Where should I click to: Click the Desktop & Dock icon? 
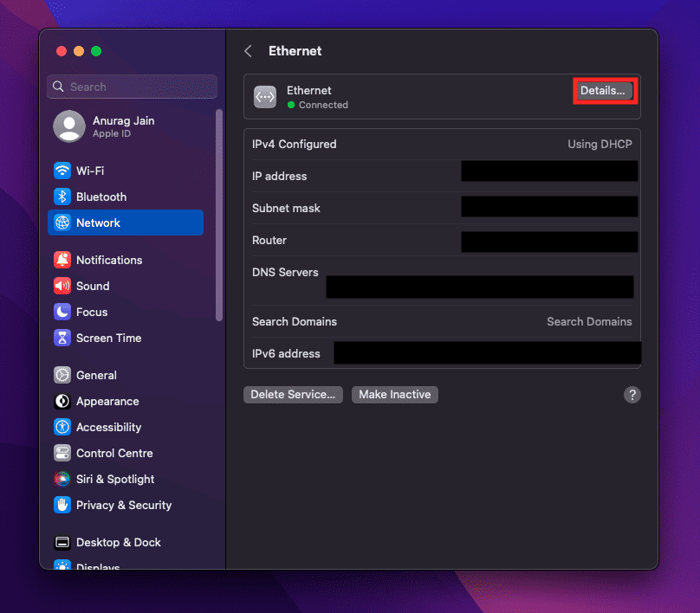(62, 543)
